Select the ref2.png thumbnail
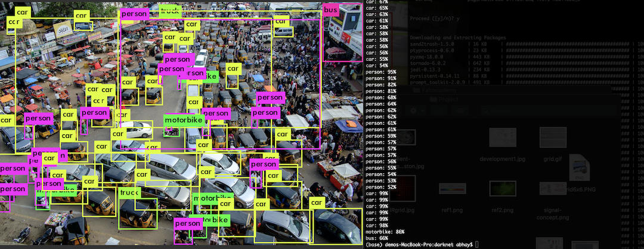The width and height of the screenshot is (644, 249). pyautogui.click(x=503, y=189)
